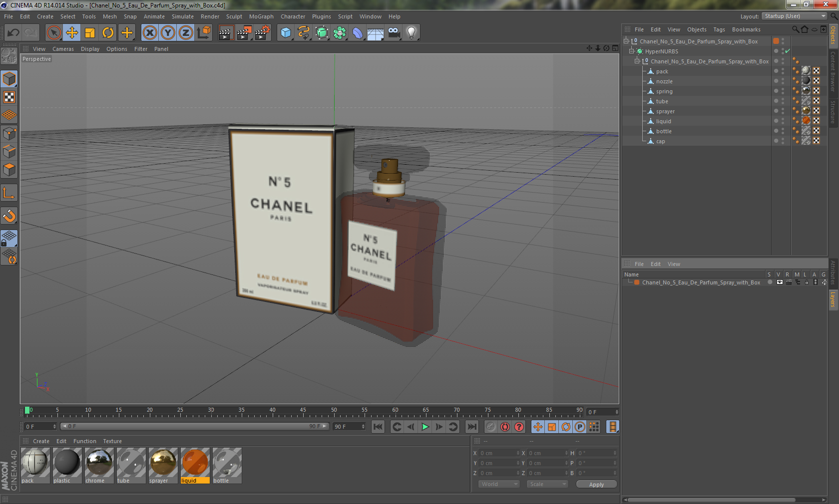Render to Picture Viewer
Viewport: 839px width, 504px height.
click(x=244, y=33)
